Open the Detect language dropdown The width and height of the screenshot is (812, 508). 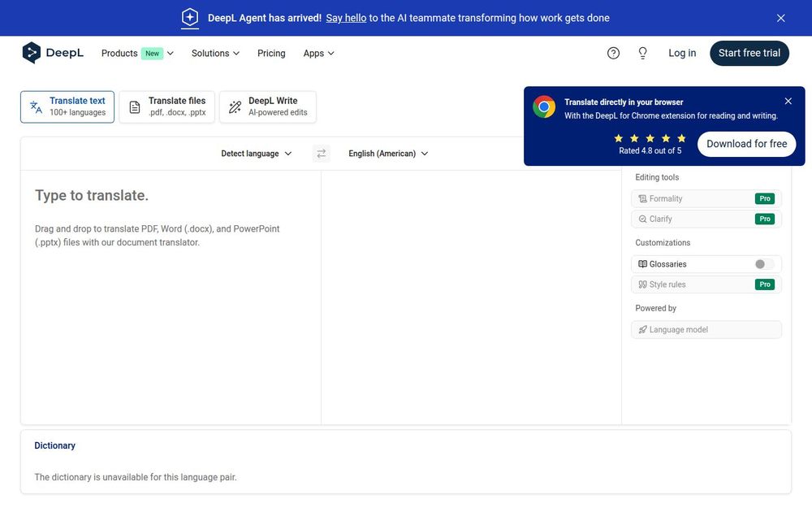point(257,154)
